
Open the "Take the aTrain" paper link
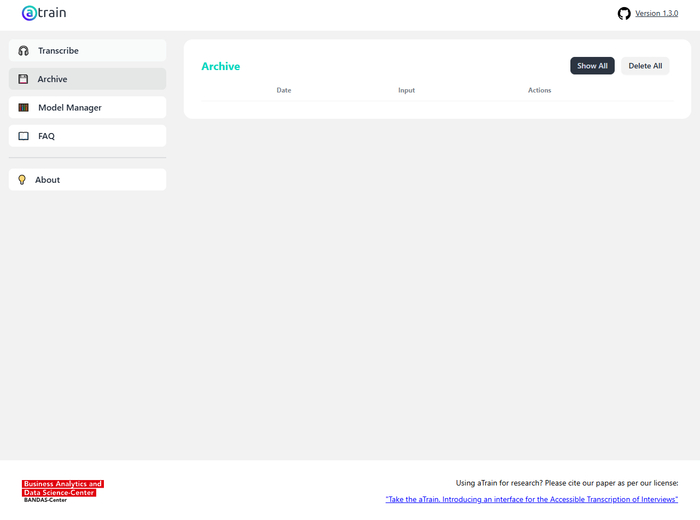pos(531,499)
